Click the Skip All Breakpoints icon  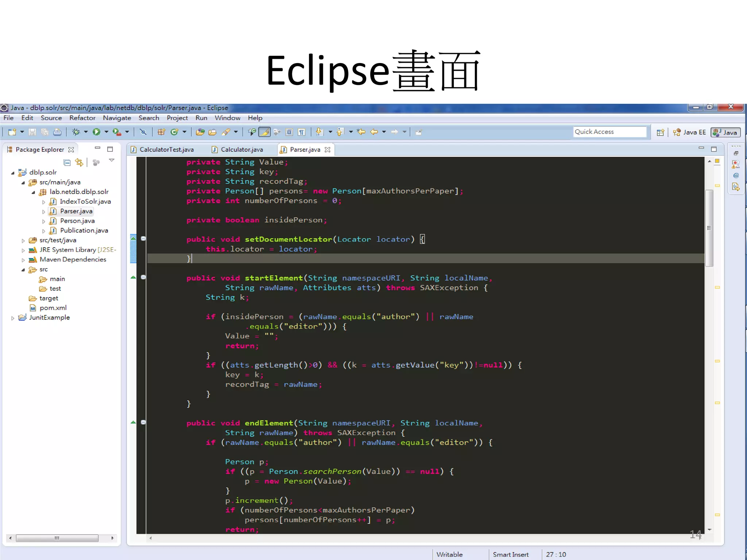coord(143,132)
